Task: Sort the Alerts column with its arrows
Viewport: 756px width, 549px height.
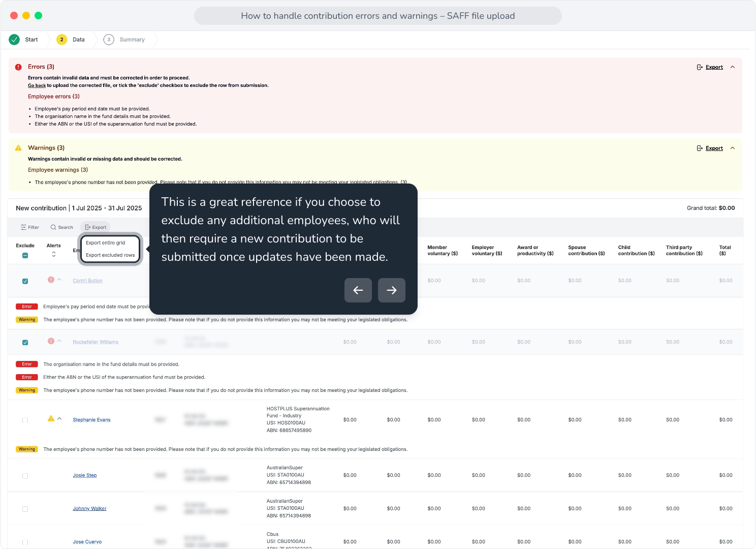Action: click(x=54, y=254)
